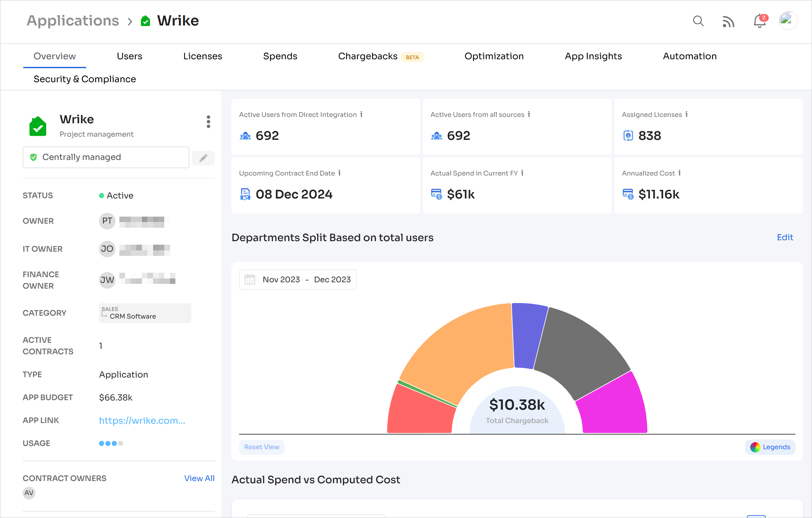
Task: Open Wrike three-dot options menu
Action: pos(208,121)
